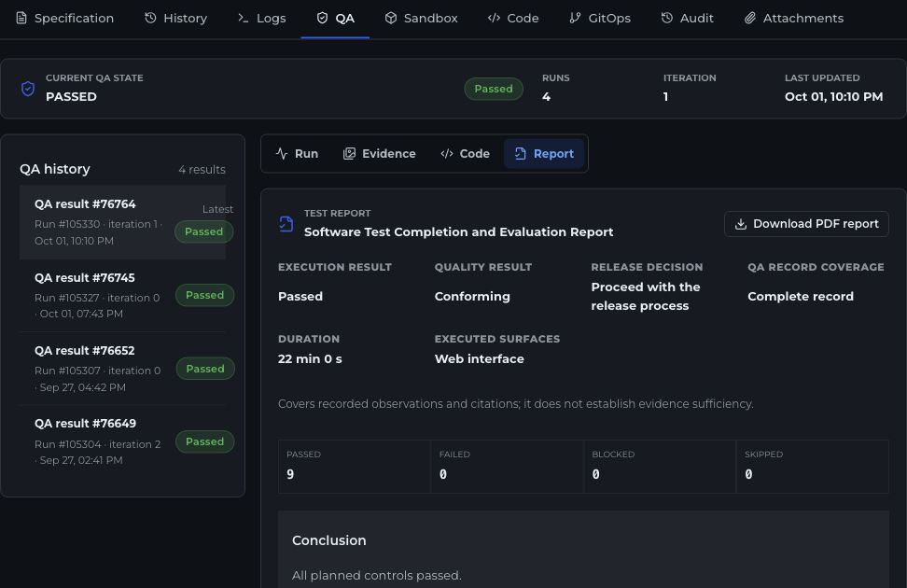Select the Report sub-tab

point(544,153)
